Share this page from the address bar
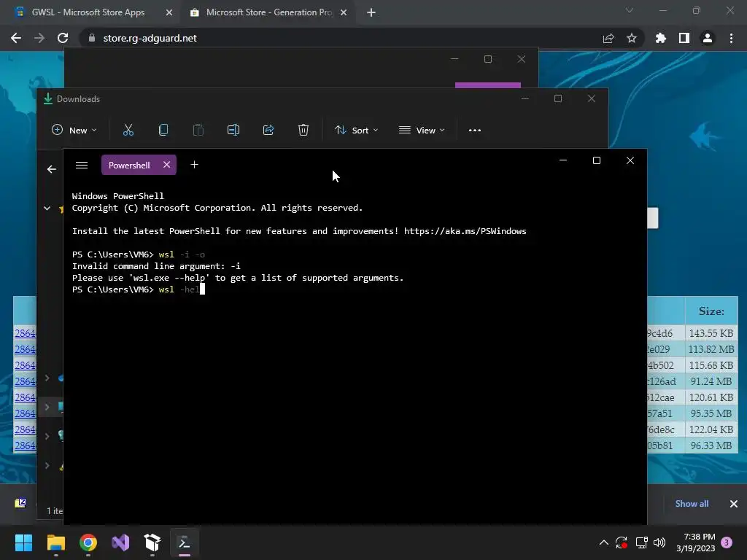 608,39
